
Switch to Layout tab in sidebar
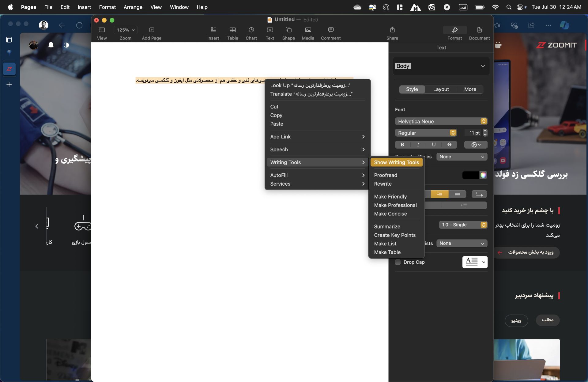coord(441,89)
